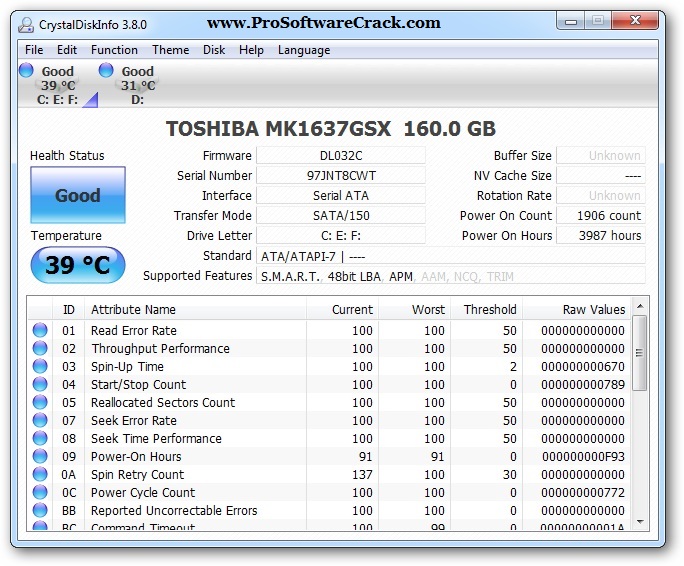Screen dimensions: 684x566
Task: Select the Reported Uncorrectable Errors row name
Action: pyautogui.click(x=174, y=510)
